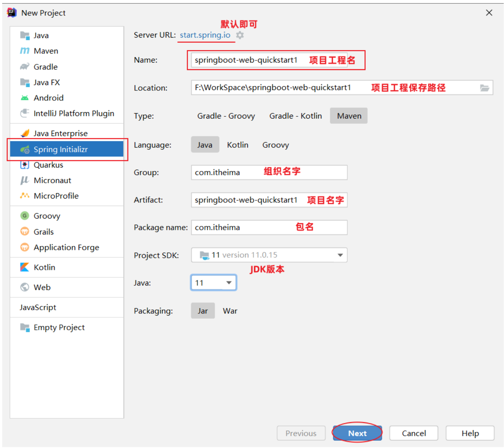Image resolution: width=504 pixels, height=448 pixels.
Task: Click the 'Server URL:' label
Action: (155, 35)
